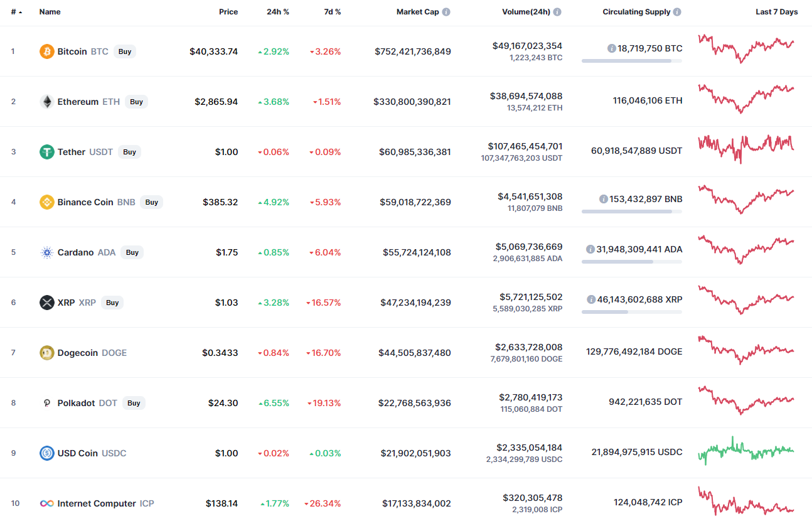
Task: Click the Buy button for Tether
Action: (129, 152)
